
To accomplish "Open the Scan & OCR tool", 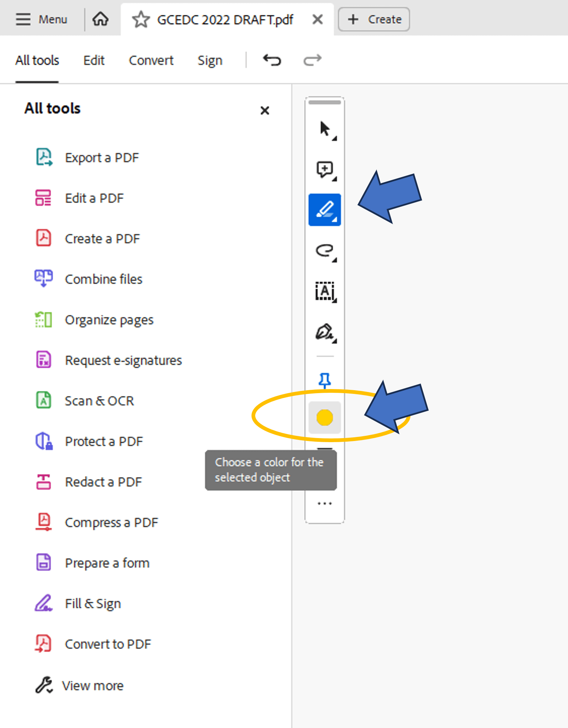I will [99, 400].
